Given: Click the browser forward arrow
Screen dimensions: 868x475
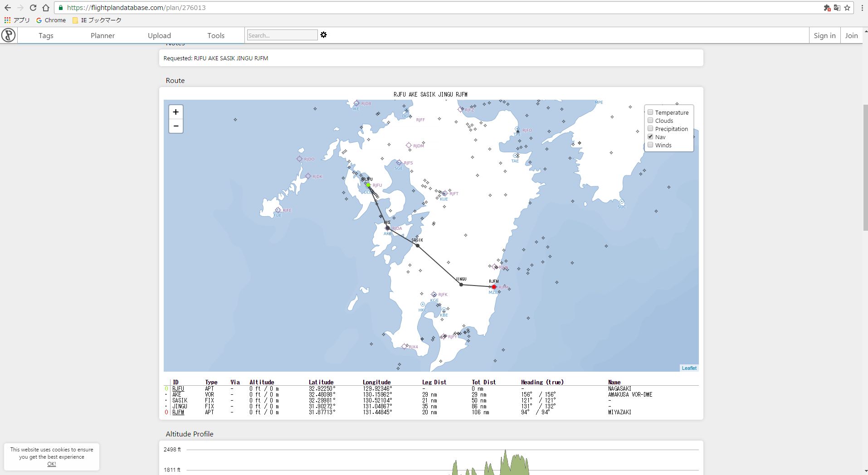Looking at the screenshot, I should pos(20,8).
